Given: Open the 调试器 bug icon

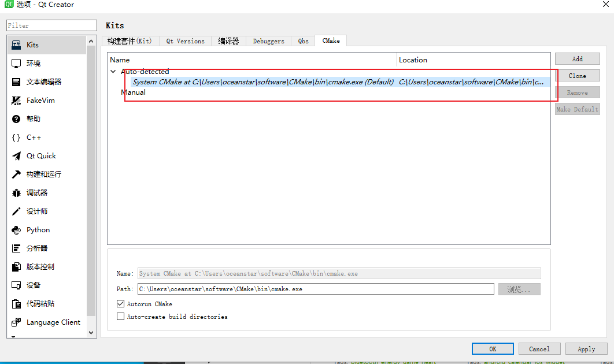Looking at the screenshot, I should 16,193.
